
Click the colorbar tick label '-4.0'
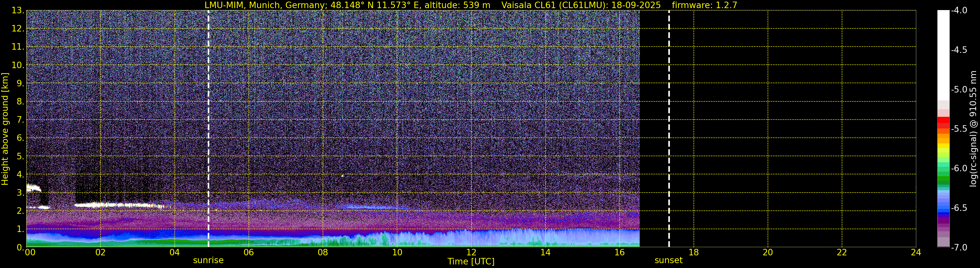959,11
